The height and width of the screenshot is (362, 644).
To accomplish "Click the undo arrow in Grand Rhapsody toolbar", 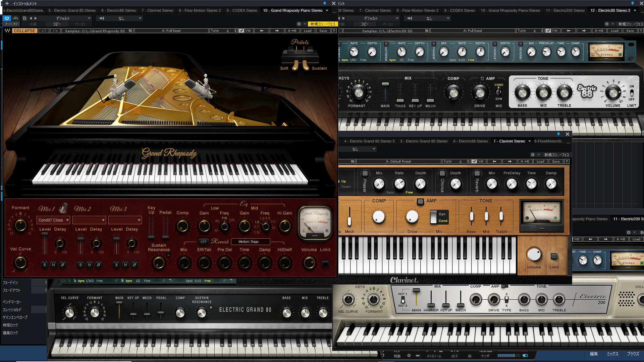I will [44, 31].
